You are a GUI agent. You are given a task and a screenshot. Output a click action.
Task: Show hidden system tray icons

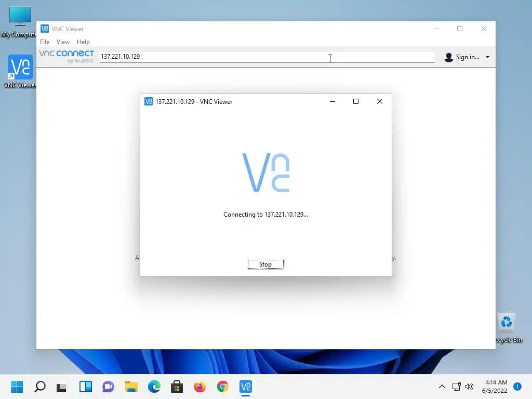coord(442,387)
